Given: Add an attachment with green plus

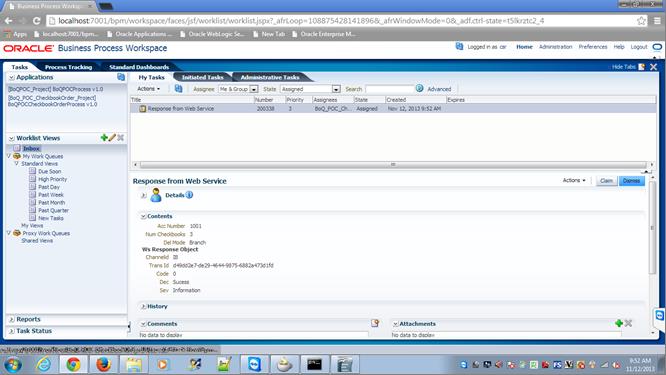Looking at the screenshot, I should (619, 324).
